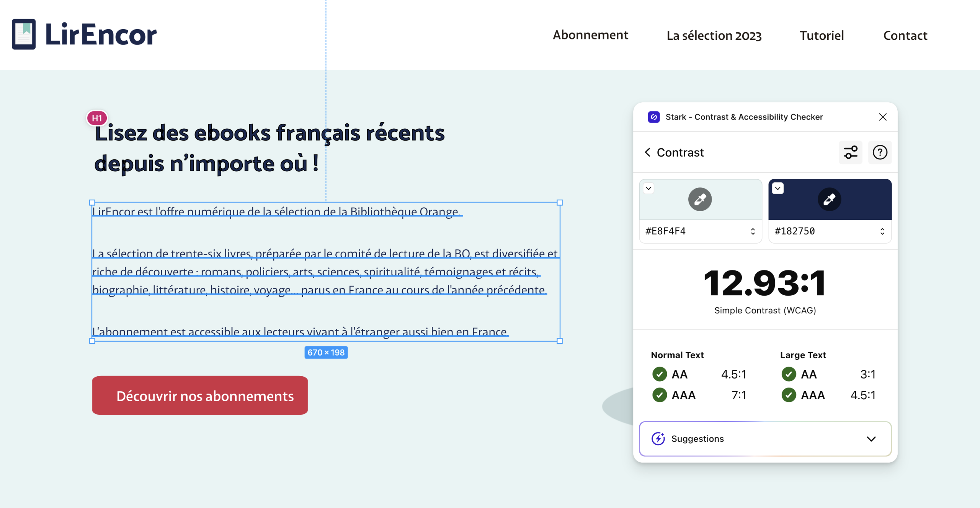Pick foreground color with dark eyedropper
This screenshot has width=980, height=508.
[829, 199]
